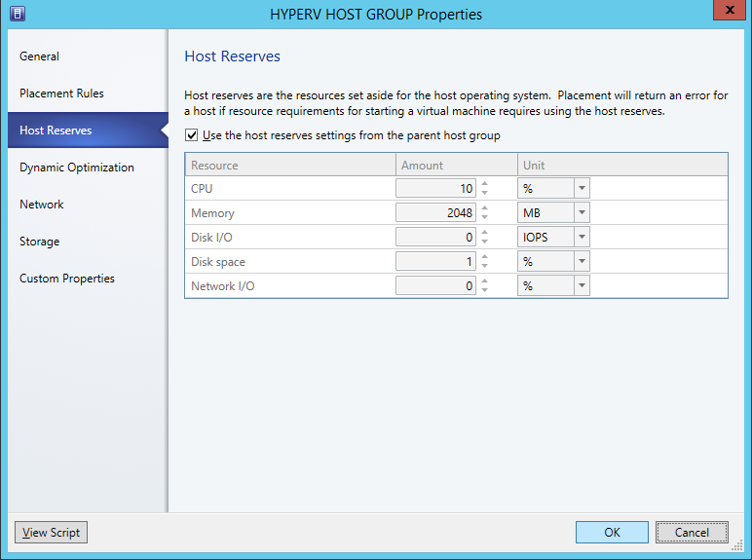Image resolution: width=752 pixels, height=560 pixels.
Task: Click the CPU amount field
Action: (x=435, y=188)
